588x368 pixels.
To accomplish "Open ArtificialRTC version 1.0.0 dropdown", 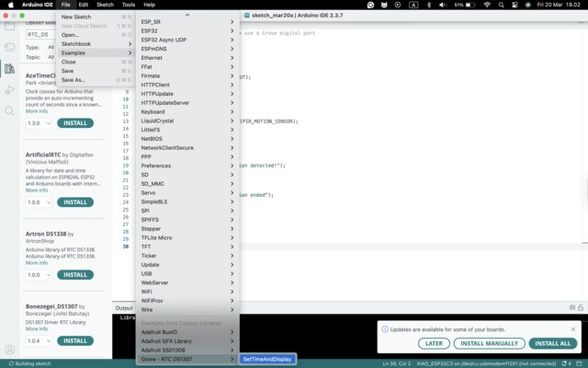I will coord(39,202).
